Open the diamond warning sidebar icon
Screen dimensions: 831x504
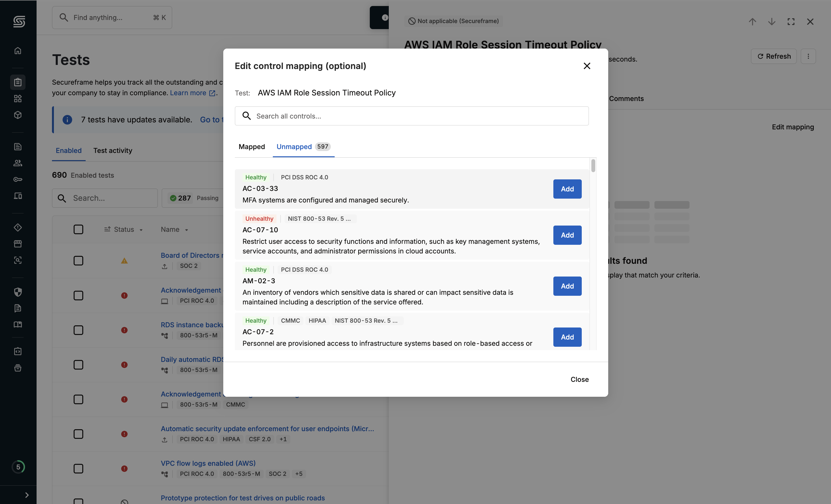[x=18, y=227]
